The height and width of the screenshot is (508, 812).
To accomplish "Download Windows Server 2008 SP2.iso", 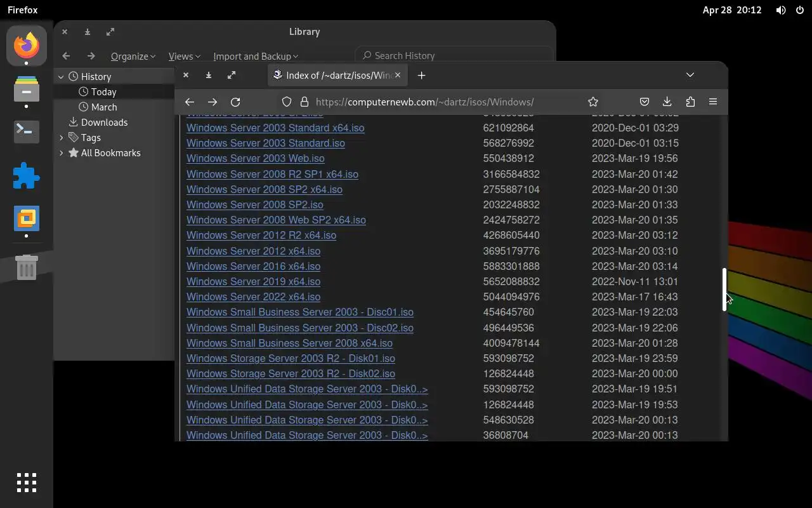I will [255, 204].
